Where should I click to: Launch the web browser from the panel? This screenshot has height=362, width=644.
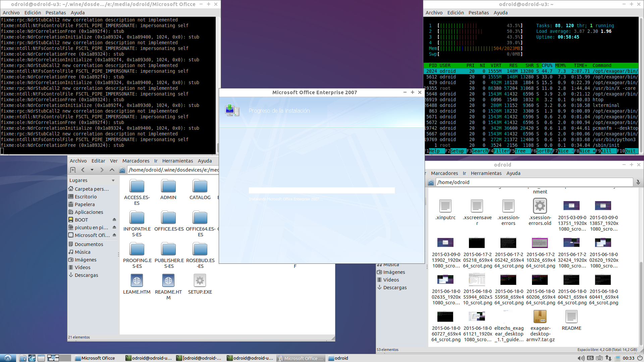point(32,358)
